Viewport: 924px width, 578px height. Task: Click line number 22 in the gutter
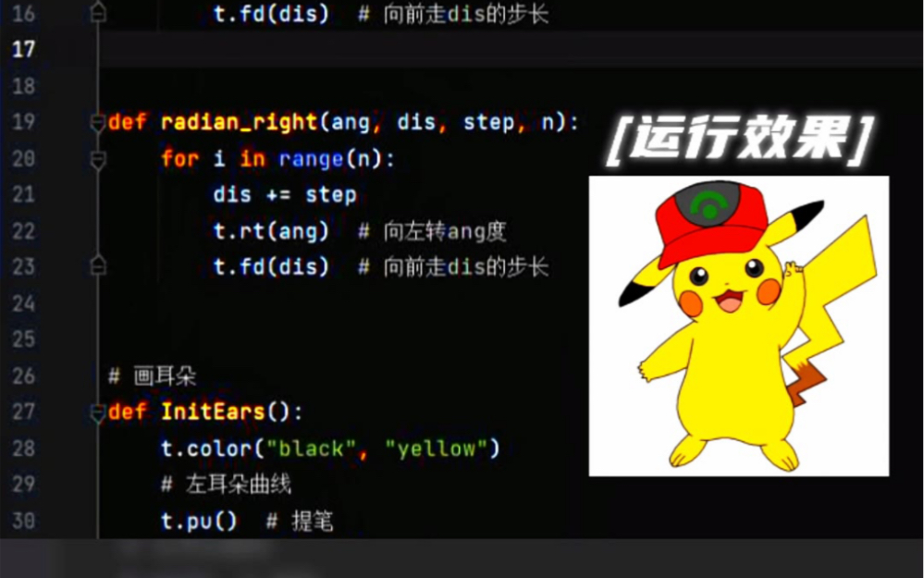pos(23,231)
